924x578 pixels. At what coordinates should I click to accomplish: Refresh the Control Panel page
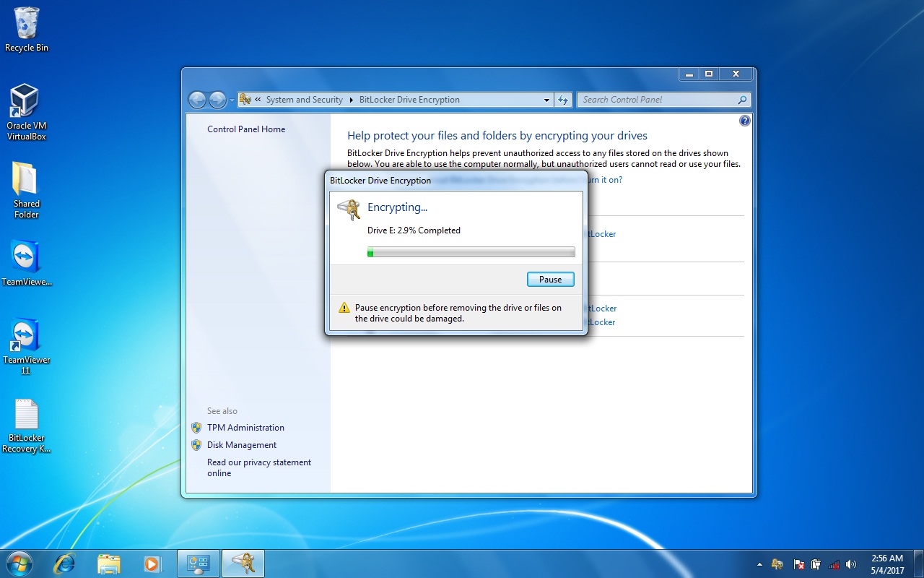click(563, 100)
